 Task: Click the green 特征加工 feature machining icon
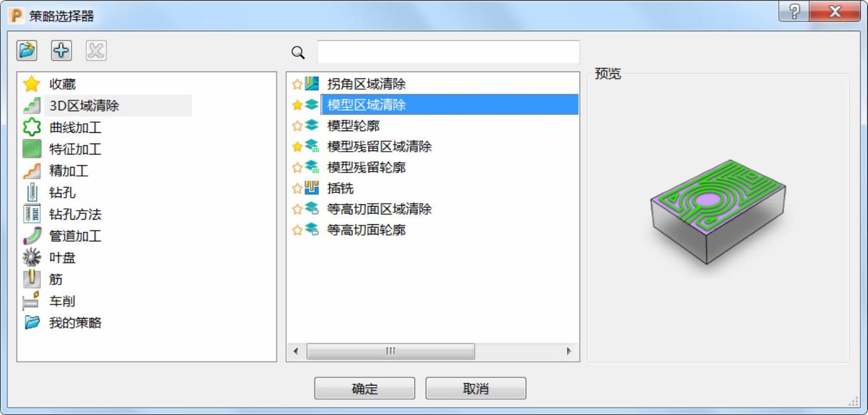click(x=32, y=149)
